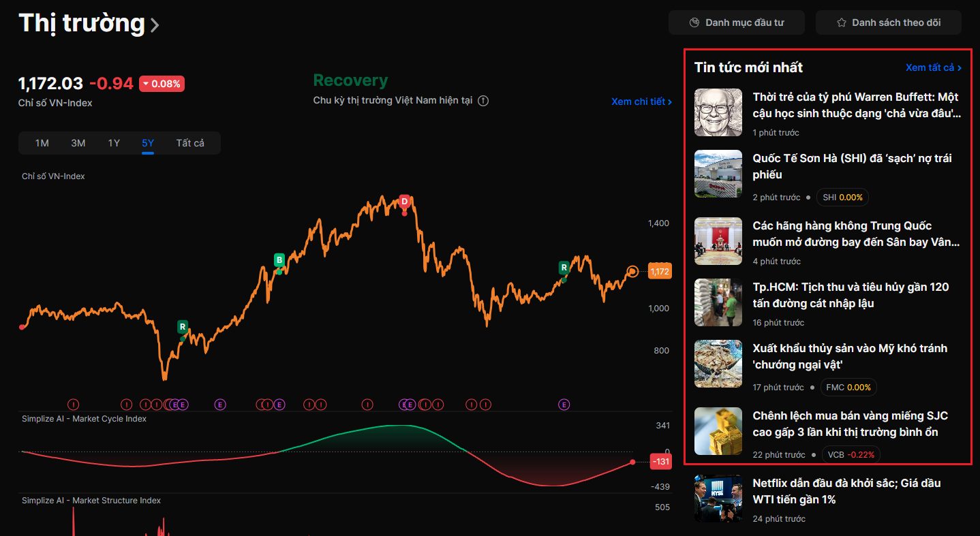Image resolution: width=980 pixels, height=536 pixels.
Task: Click the SHI 0.00% stock tag
Action: click(842, 198)
